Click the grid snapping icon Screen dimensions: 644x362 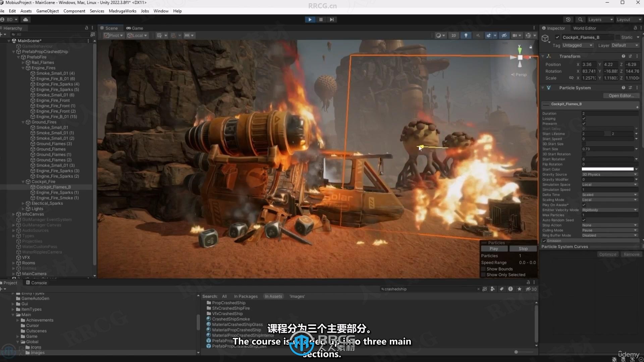pyautogui.click(x=173, y=36)
